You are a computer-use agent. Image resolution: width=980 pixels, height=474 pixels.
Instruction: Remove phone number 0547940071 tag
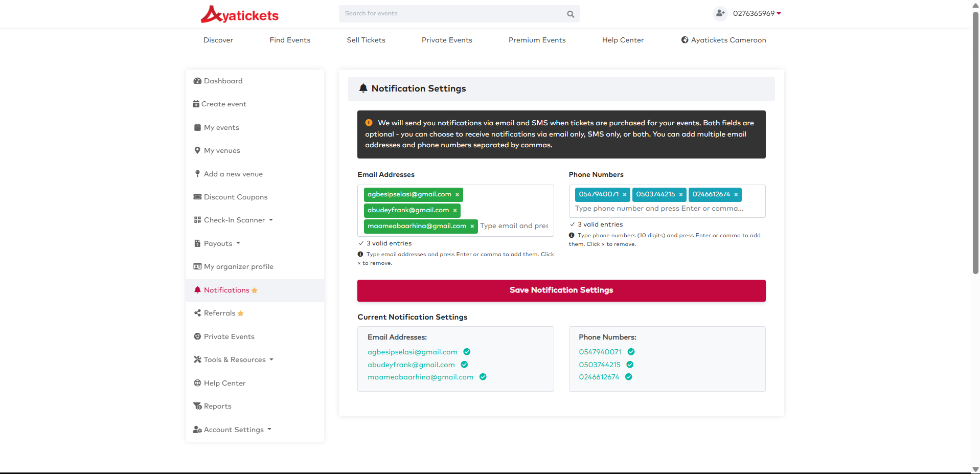coord(624,195)
